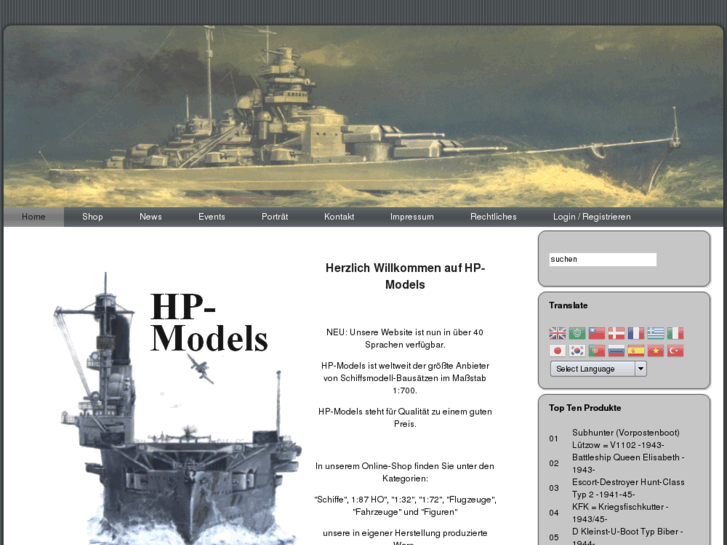This screenshot has height=545, width=727.
Task: Click the Herzlich Willkommen auf HP-Models heading
Action: pyautogui.click(x=405, y=276)
